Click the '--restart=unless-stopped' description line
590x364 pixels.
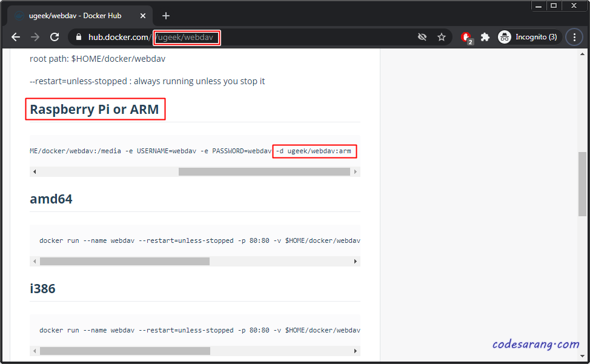point(147,81)
